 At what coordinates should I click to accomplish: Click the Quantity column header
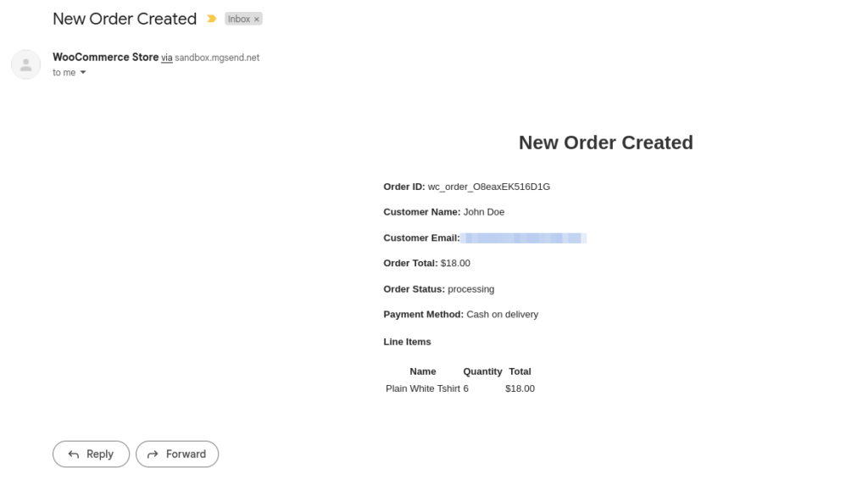click(x=482, y=371)
